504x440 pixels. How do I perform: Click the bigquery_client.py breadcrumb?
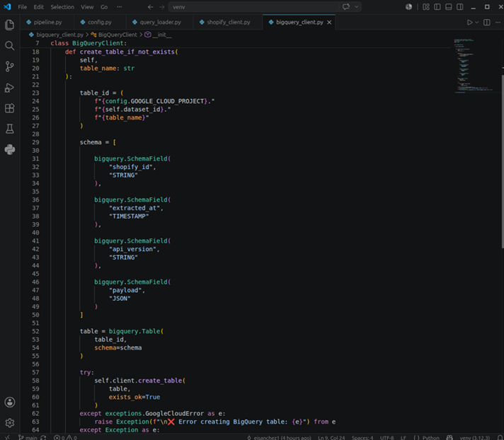[x=59, y=35]
